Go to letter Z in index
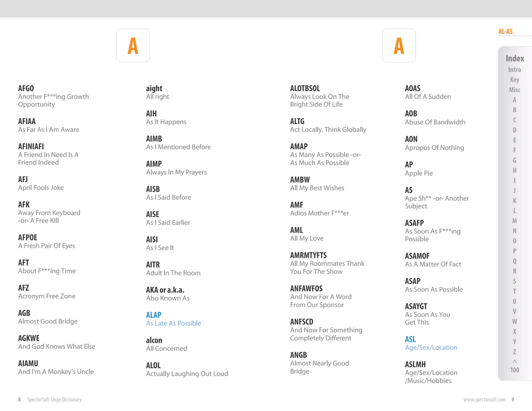The image size is (532, 411). tap(514, 352)
